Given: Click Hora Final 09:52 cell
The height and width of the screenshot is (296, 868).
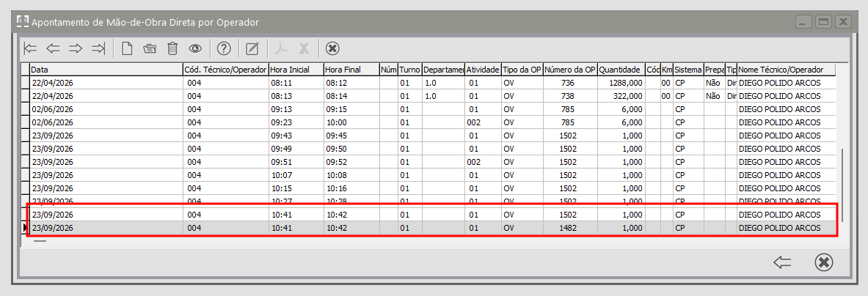Looking at the screenshot, I should click(x=352, y=162).
